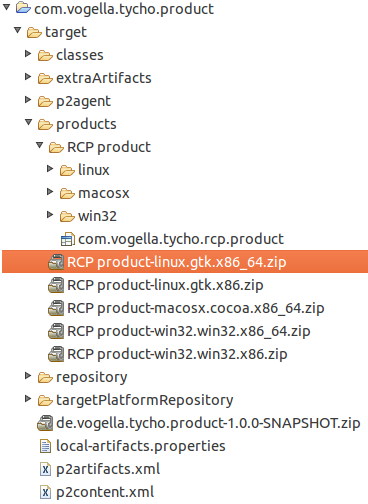This screenshot has width=368, height=504.
Task: Click the win32 folder icon
Action: point(67,216)
